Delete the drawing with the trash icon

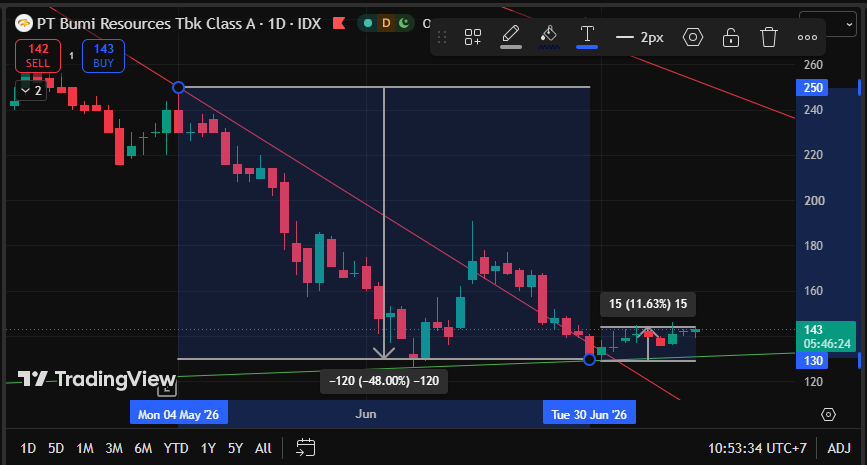(769, 37)
